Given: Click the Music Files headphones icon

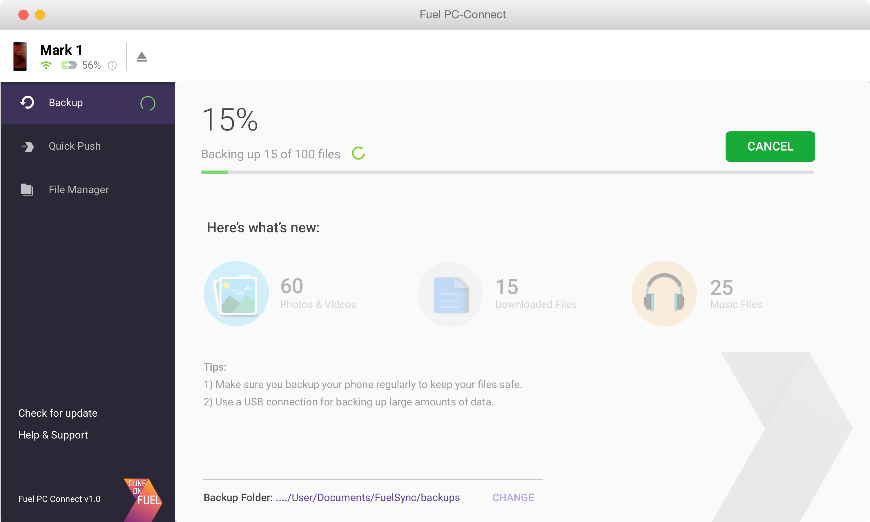Looking at the screenshot, I should (x=664, y=293).
